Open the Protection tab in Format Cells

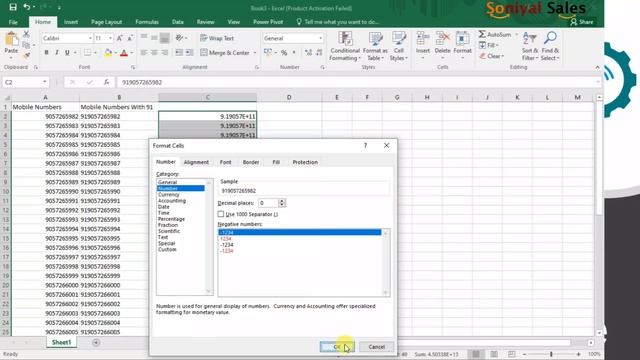tap(305, 162)
